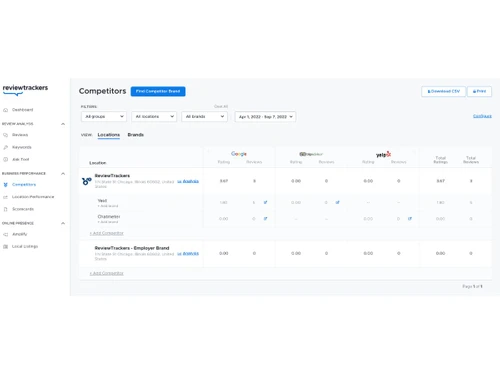The height and width of the screenshot is (375, 500).
Task: Click the Google logo column header
Action: pyautogui.click(x=239, y=154)
